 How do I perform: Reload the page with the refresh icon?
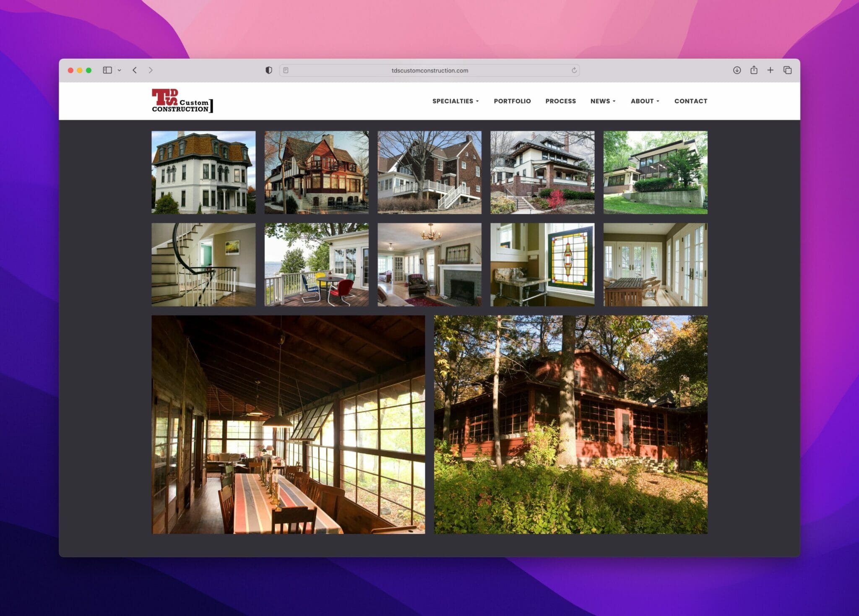point(574,70)
